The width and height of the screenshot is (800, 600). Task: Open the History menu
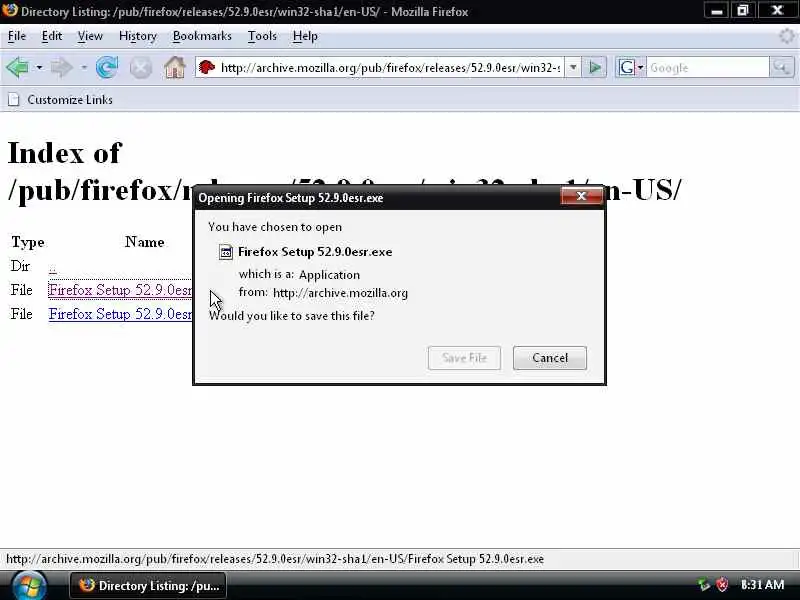(137, 36)
